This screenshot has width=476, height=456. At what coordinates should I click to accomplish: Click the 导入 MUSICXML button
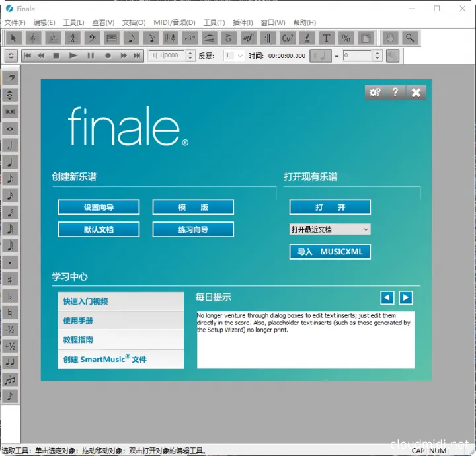pyautogui.click(x=330, y=252)
